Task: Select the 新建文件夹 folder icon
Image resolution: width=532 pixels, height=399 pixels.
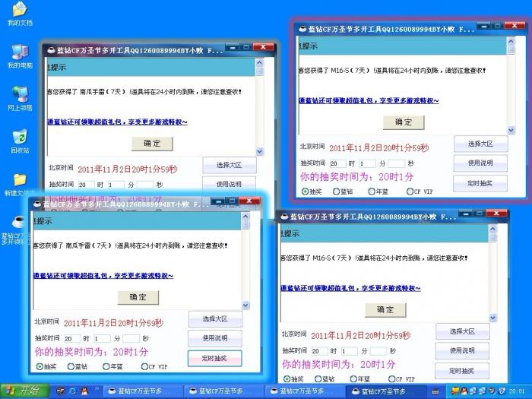Action: [x=20, y=184]
